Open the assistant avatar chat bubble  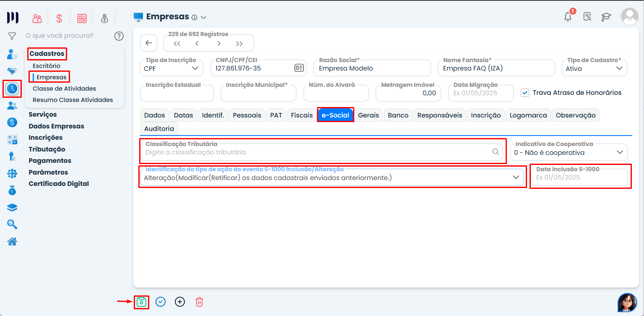[627, 303]
